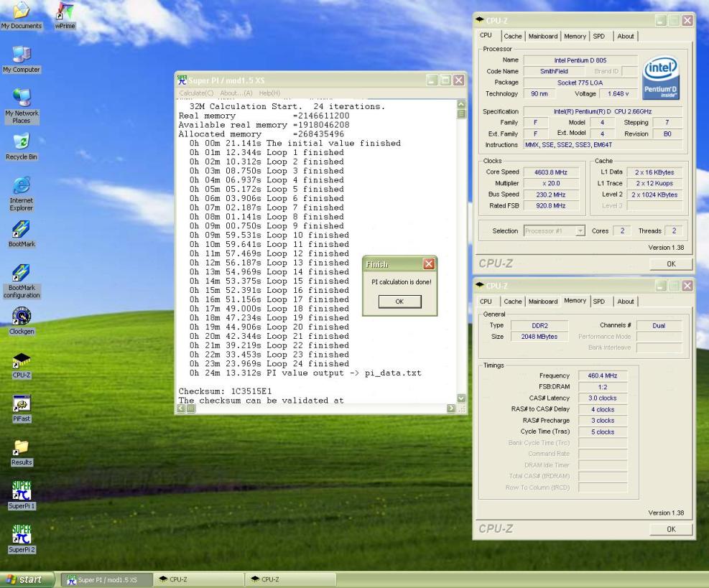Click Super PI horizontal scroll right arrow
Screen dimensions: 709x588
[451, 408]
